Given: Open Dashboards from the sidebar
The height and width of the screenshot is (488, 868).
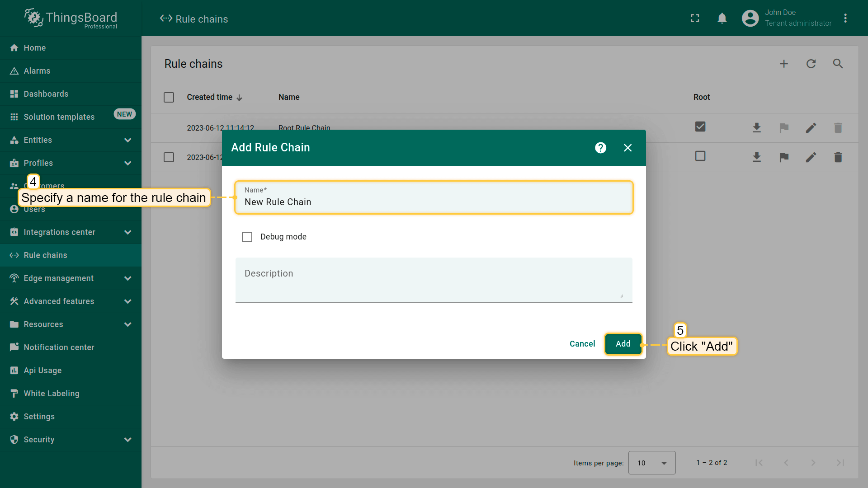Looking at the screenshot, I should 46,94.
